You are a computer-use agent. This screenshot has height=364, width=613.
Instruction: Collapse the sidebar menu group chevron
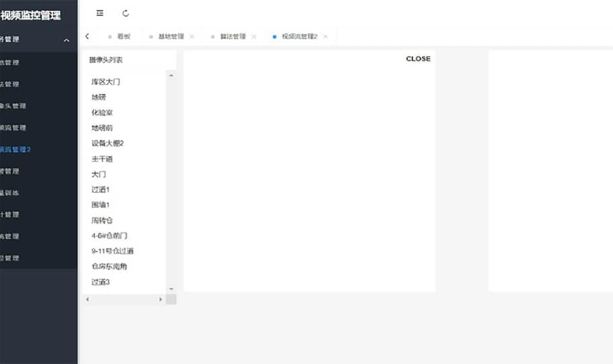[x=66, y=40]
